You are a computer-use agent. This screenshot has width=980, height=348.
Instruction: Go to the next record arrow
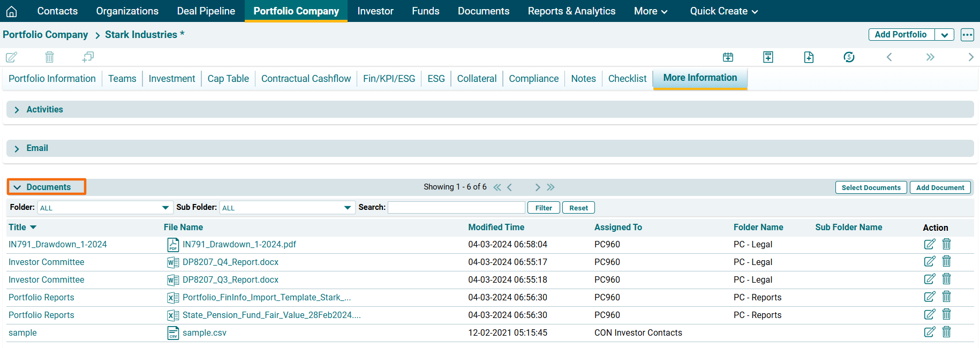click(x=970, y=57)
